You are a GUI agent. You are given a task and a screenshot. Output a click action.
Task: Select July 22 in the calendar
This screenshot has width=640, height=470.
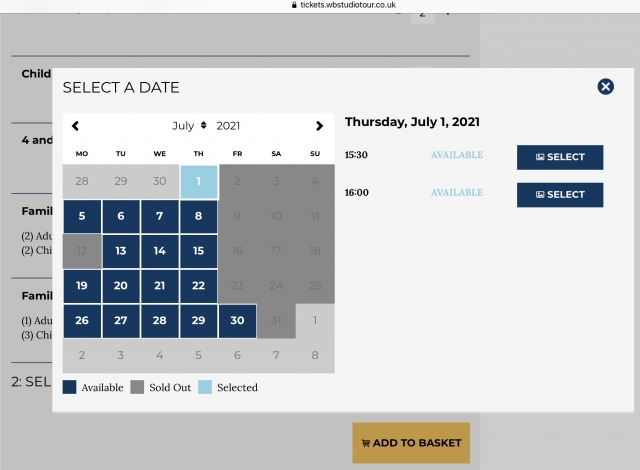click(198, 286)
